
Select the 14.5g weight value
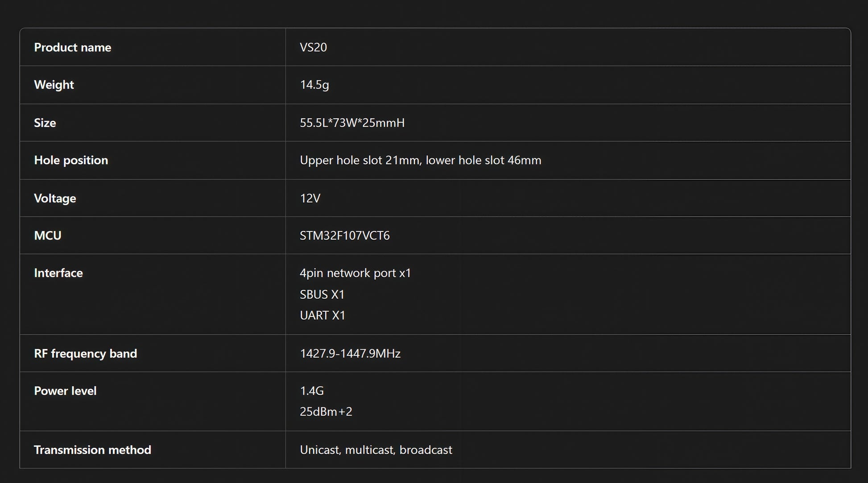point(314,85)
